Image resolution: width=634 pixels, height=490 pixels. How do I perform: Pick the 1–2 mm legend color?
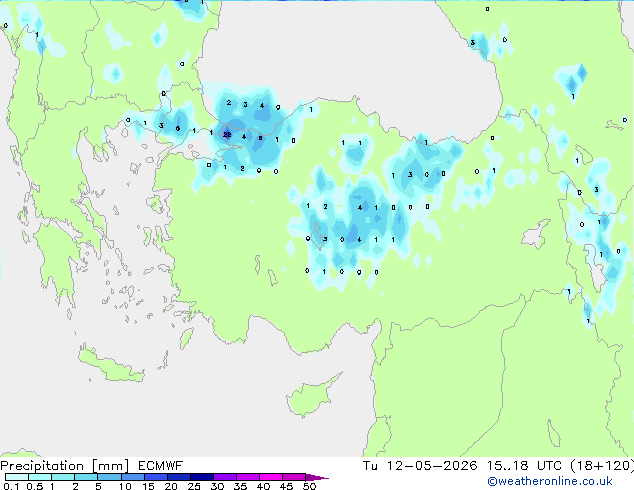63,477
